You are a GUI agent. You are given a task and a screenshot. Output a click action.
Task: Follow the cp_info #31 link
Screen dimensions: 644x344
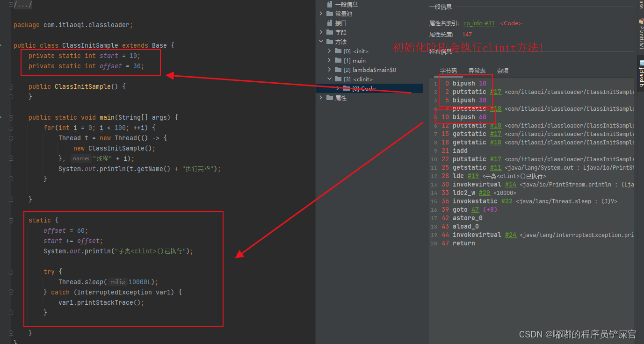coord(479,23)
